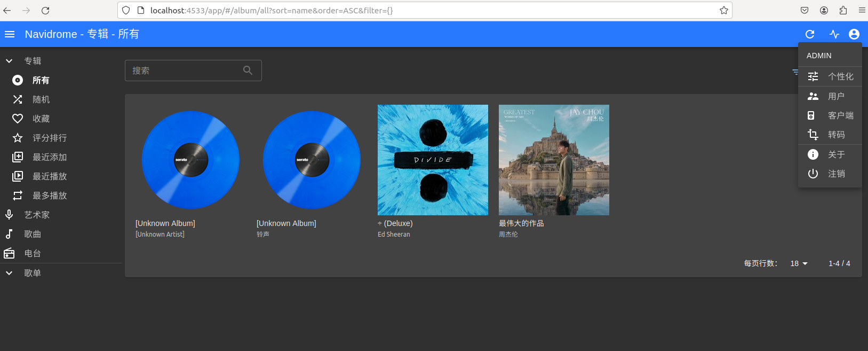868x351 pixels.
Task: Expand the 歌单 playlist section
Action: point(9,273)
